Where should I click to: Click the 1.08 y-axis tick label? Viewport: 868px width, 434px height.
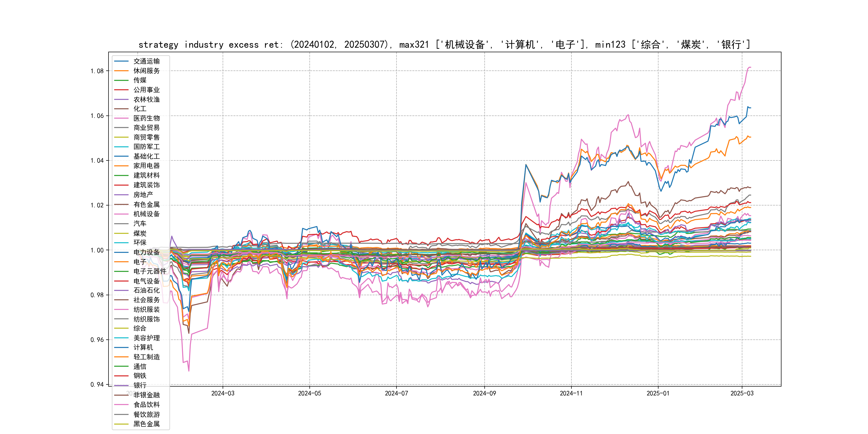point(97,71)
